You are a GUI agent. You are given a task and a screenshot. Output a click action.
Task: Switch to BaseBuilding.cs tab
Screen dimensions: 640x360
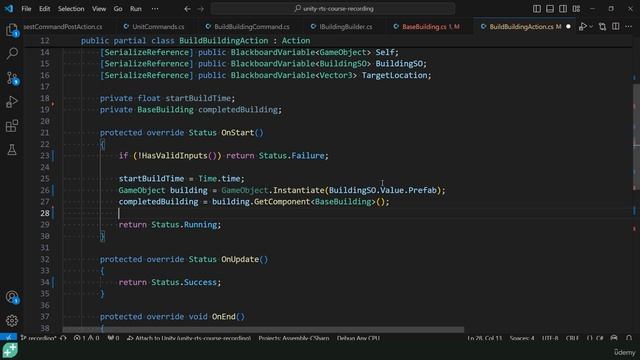pyautogui.click(x=427, y=27)
